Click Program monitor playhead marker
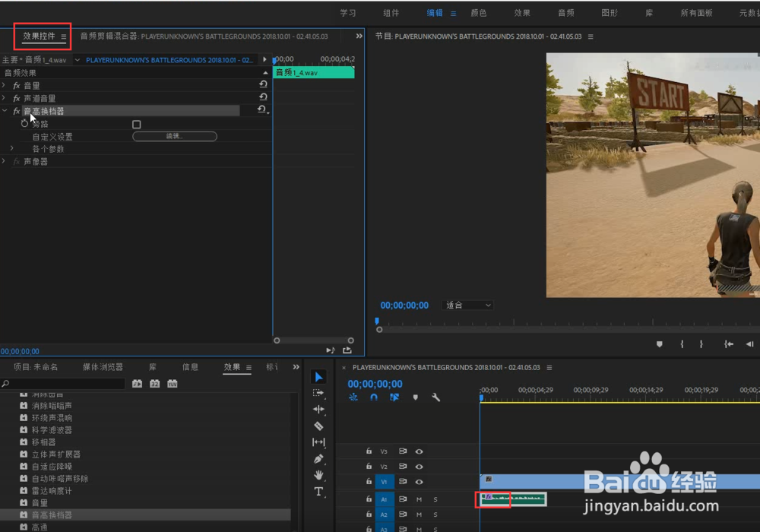Image resolution: width=760 pixels, height=532 pixels. [x=377, y=321]
